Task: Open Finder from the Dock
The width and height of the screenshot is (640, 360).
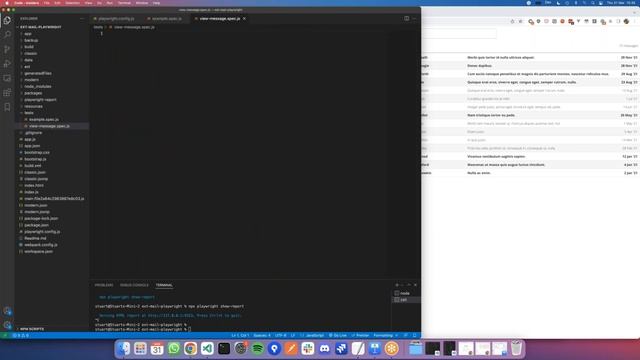Action: tap(124, 349)
